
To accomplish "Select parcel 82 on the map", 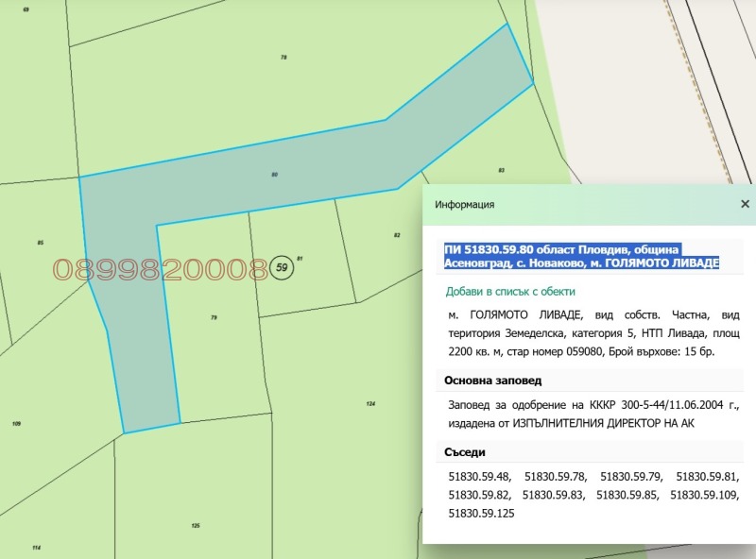I will pyautogui.click(x=396, y=235).
